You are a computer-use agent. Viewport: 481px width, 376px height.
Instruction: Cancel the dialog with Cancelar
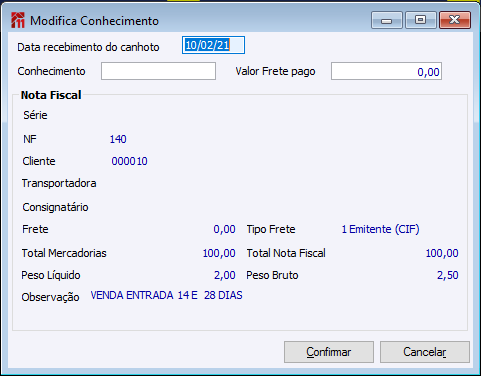point(425,352)
